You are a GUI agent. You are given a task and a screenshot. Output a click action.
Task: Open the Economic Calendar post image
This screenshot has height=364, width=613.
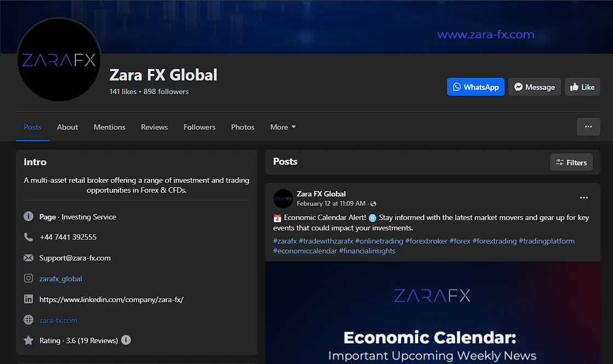[432, 313]
